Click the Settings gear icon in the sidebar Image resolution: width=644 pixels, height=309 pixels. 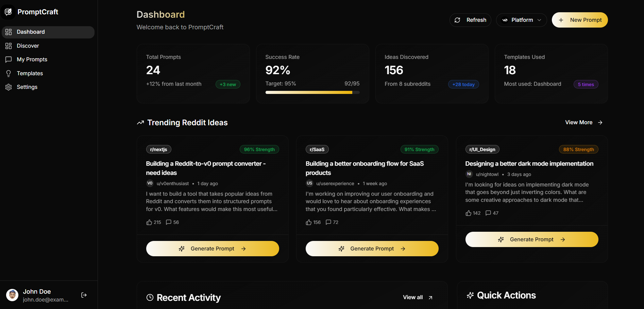9,87
